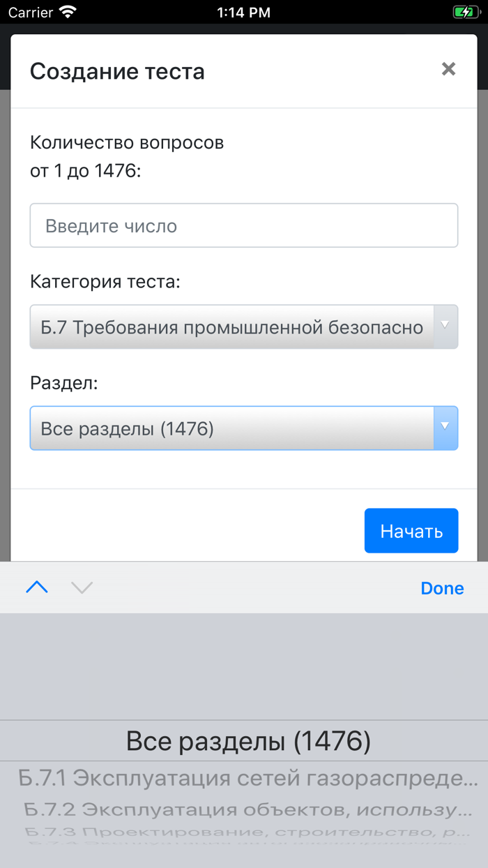The width and height of the screenshot is (488, 868).
Task: Click the Введите число input field
Action: click(x=244, y=225)
